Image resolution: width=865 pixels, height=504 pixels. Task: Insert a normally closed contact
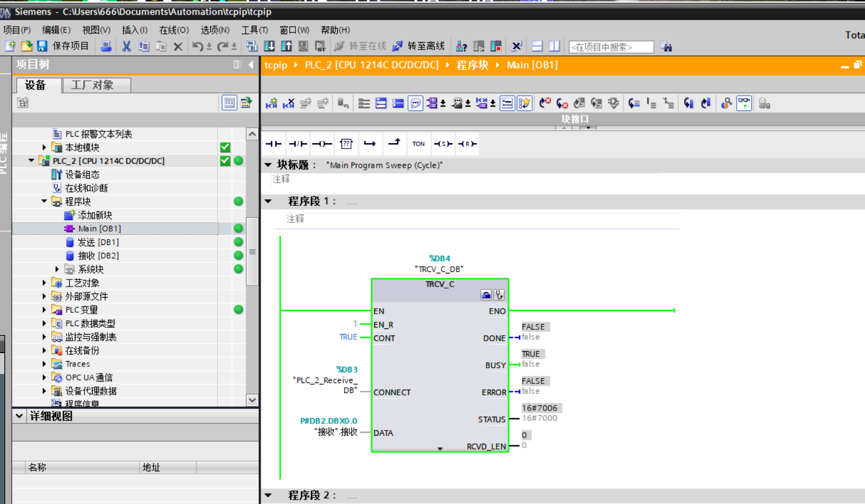tap(298, 144)
